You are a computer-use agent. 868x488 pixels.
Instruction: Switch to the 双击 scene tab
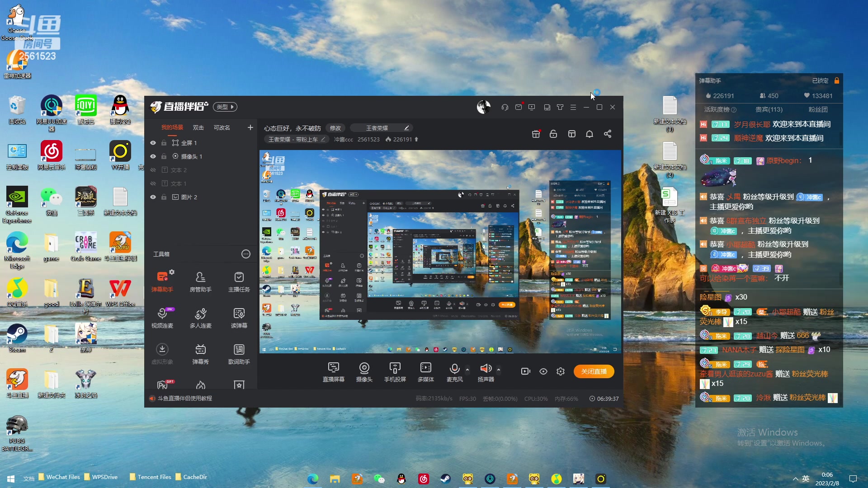198,127
